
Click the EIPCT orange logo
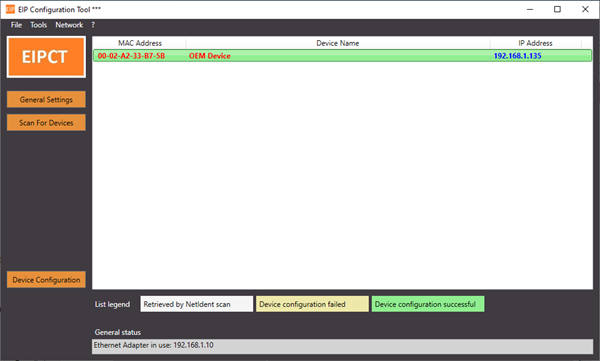(x=46, y=57)
